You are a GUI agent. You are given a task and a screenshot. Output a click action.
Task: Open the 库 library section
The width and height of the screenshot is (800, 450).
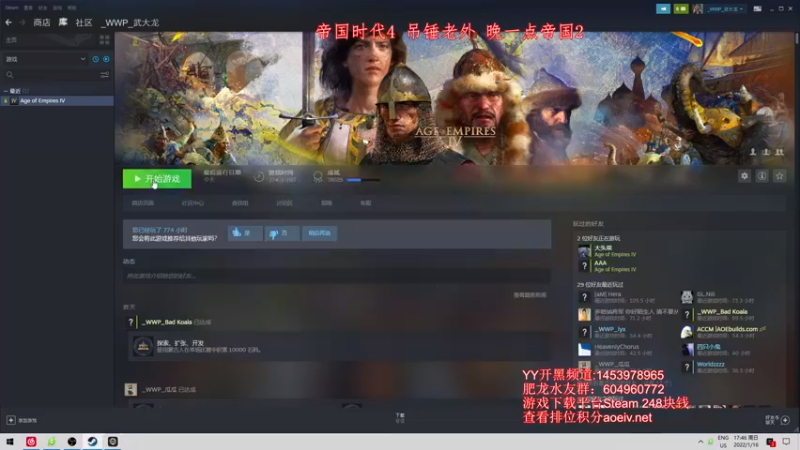pyautogui.click(x=63, y=22)
